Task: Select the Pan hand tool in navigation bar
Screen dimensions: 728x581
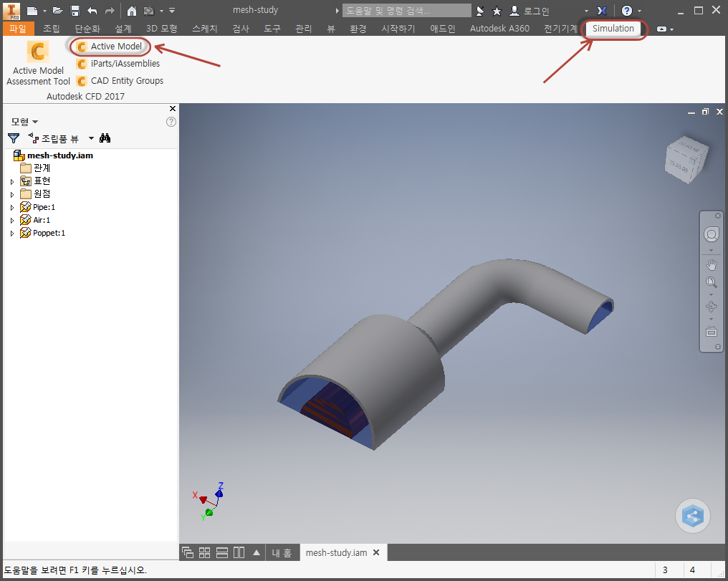Action: coord(711,265)
